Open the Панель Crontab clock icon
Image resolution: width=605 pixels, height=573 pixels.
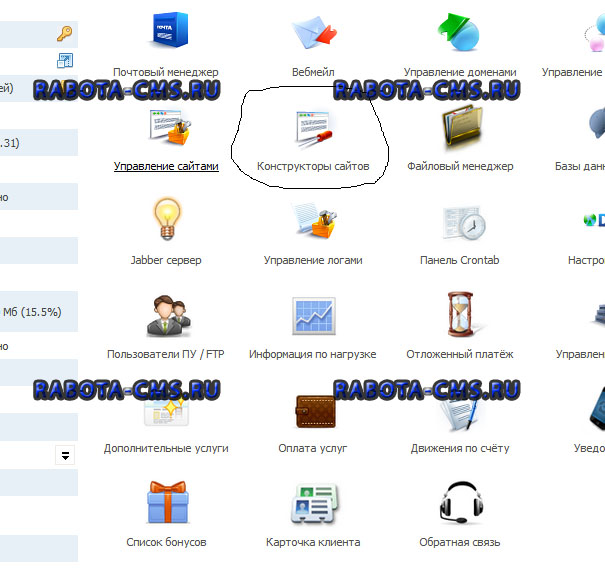[464, 223]
